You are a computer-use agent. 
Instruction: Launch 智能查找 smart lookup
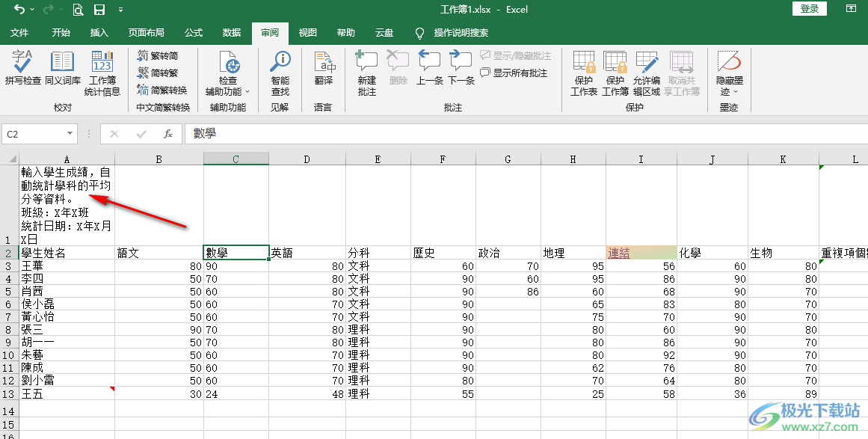[280, 73]
